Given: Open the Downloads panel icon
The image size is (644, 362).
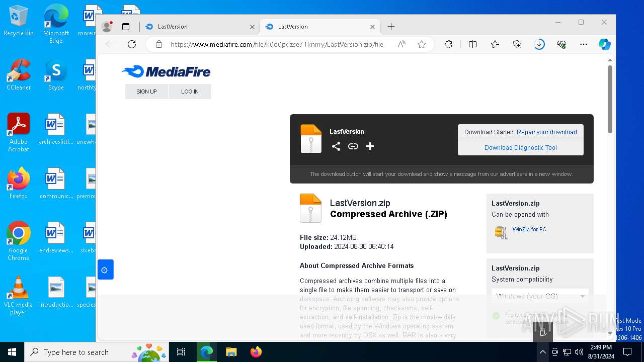Looking at the screenshot, I should 539,44.
